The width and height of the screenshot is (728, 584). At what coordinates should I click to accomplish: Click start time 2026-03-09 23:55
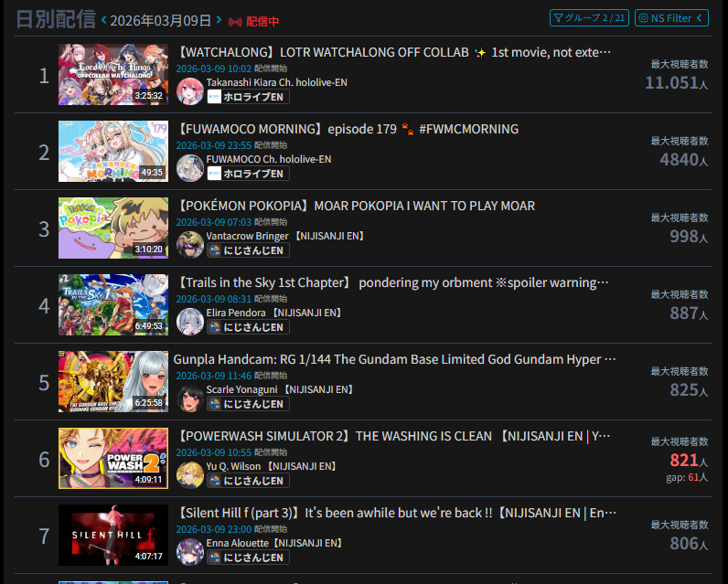point(214,145)
